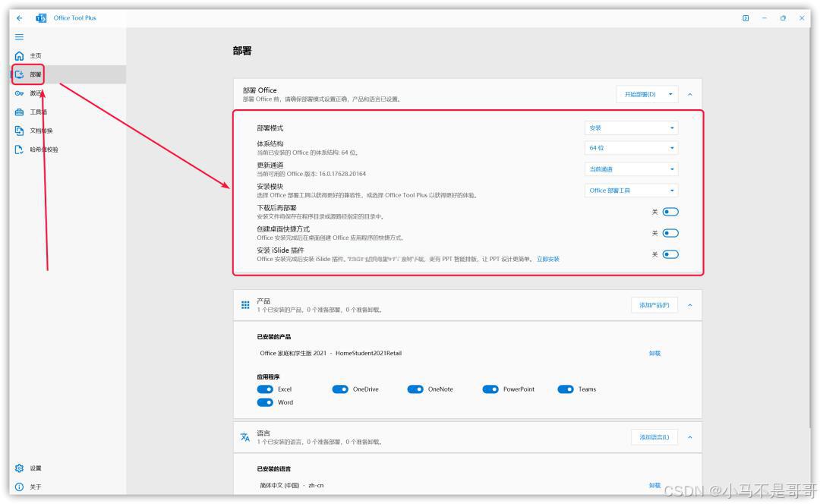Screen dimensions: 820x504
Task: Click the 已安装的产品 heading
Action: (x=274, y=337)
